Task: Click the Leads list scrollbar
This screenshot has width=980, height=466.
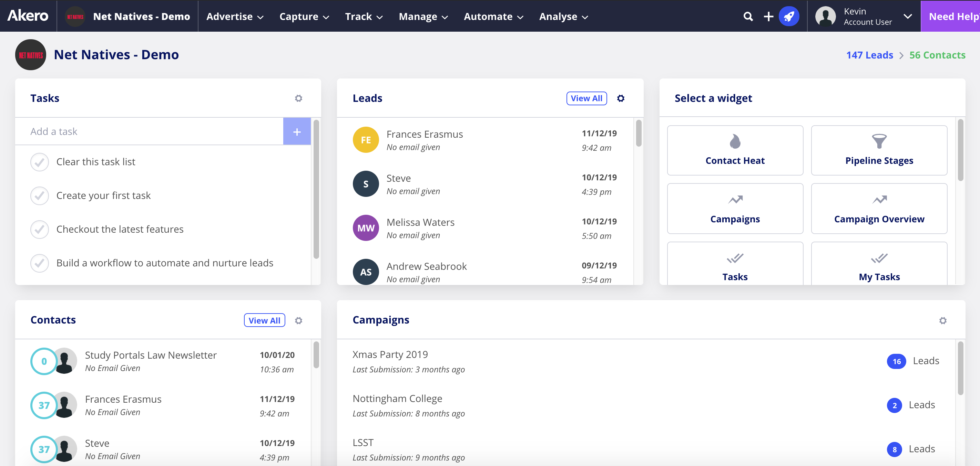Action: 639,133
